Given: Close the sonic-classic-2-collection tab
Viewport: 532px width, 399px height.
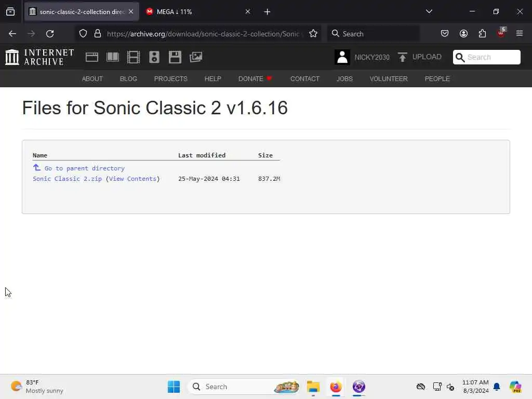Looking at the screenshot, I should [x=131, y=12].
